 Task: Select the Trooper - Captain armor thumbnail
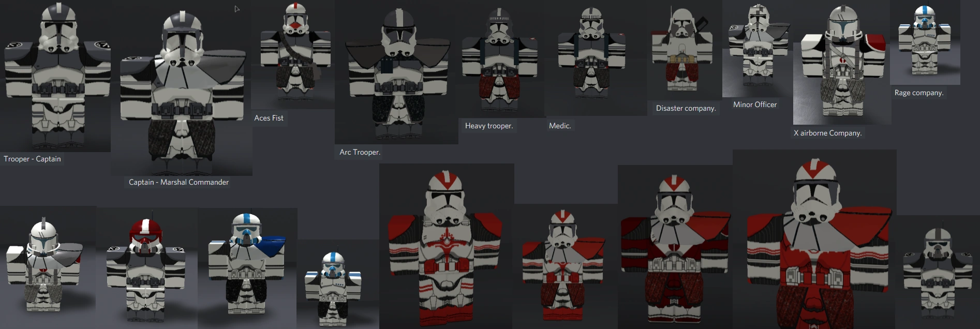55,76
